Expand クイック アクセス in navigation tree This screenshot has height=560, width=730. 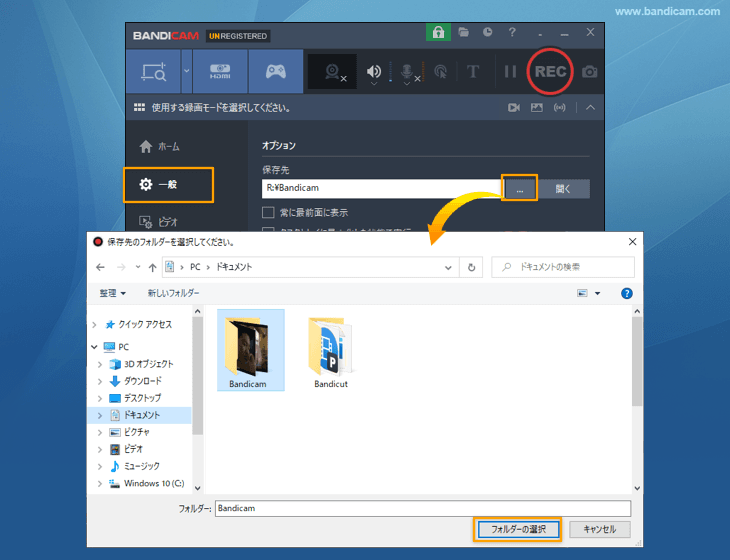[x=95, y=324]
